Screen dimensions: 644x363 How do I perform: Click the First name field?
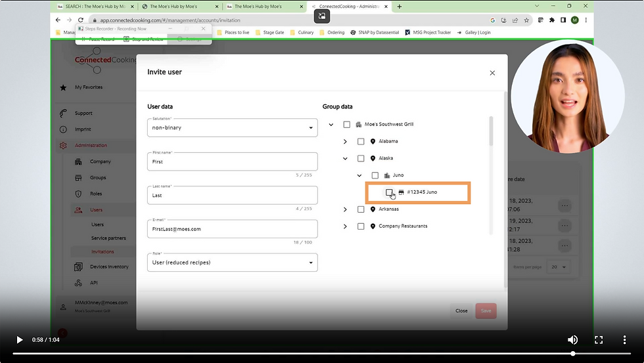point(233,161)
